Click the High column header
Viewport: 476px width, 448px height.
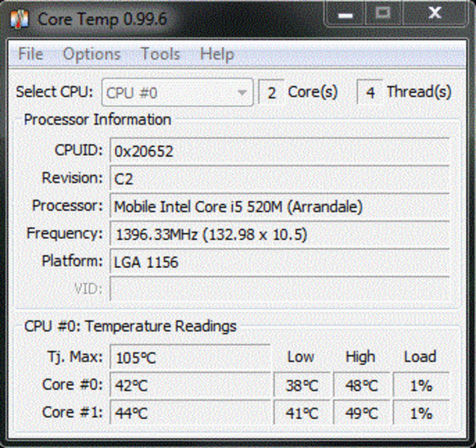[360, 358]
